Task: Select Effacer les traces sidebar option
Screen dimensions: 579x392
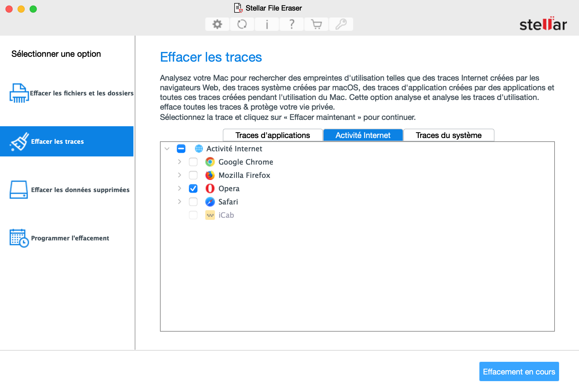Action: 67,141
